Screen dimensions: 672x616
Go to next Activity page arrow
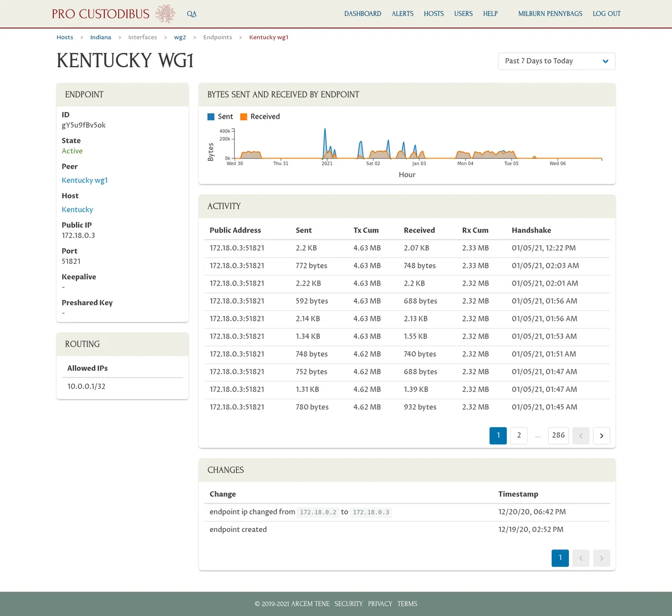tap(601, 436)
